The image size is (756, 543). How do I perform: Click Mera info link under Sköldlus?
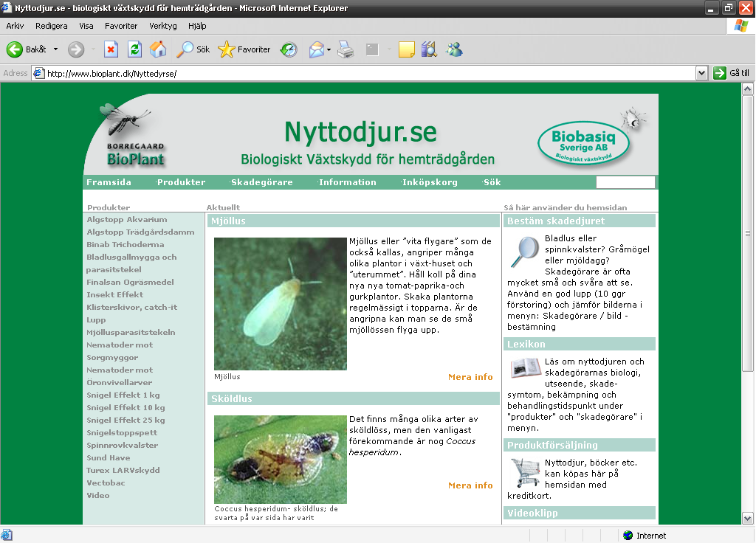coord(470,485)
